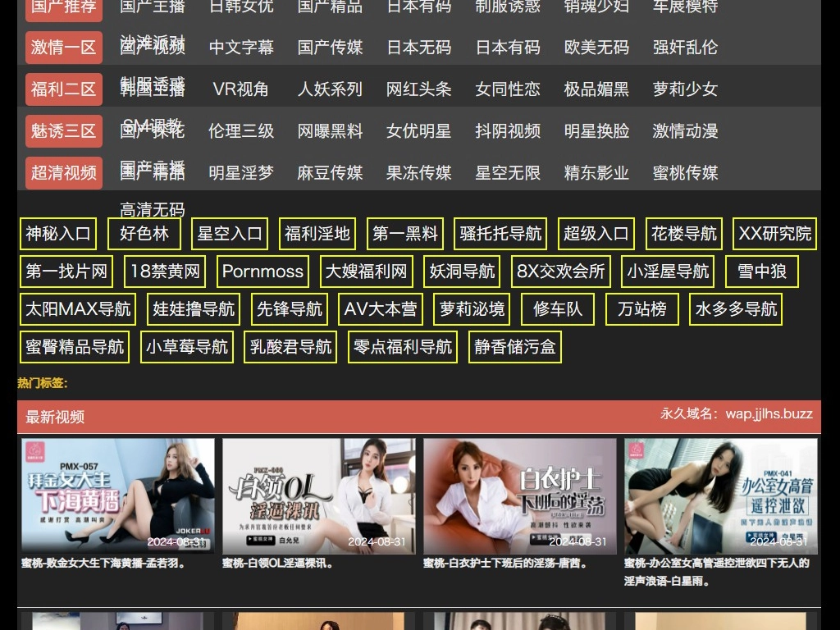The height and width of the screenshot is (630, 840).
Task: Click the 星空入口 button
Action: pyautogui.click(x=230, y=234)
